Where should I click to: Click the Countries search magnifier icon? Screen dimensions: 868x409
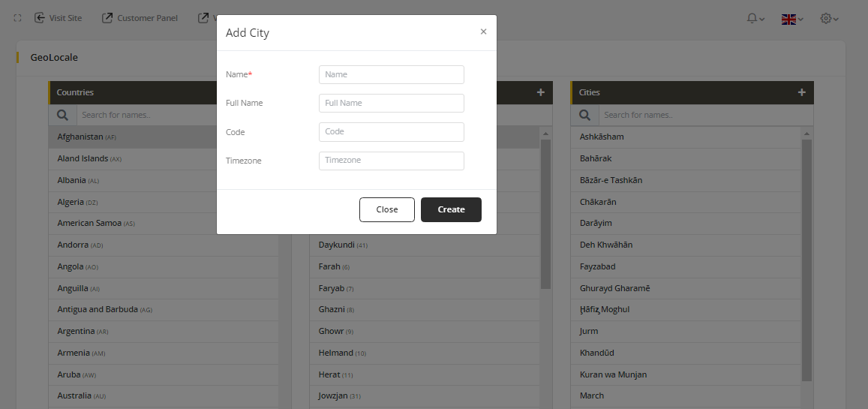coord(63,115)
